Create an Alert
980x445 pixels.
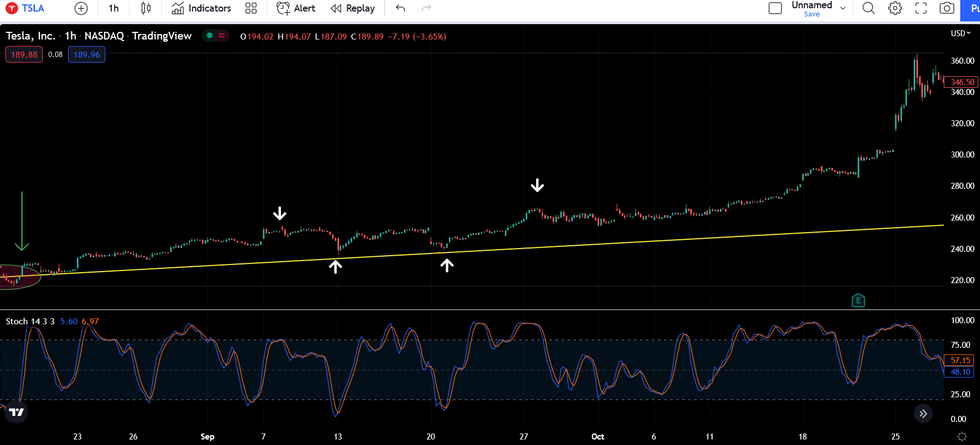(x=296, y=8)
